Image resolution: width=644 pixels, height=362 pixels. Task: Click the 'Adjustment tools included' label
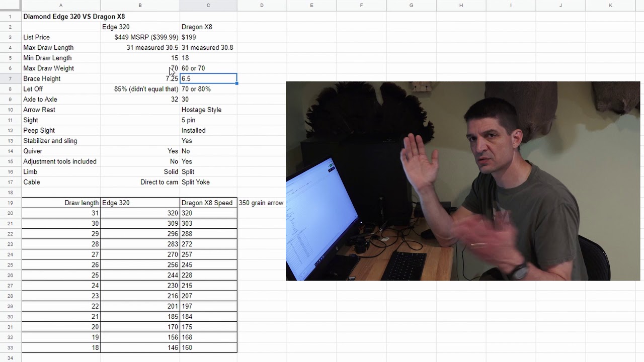tap(60, 161)
